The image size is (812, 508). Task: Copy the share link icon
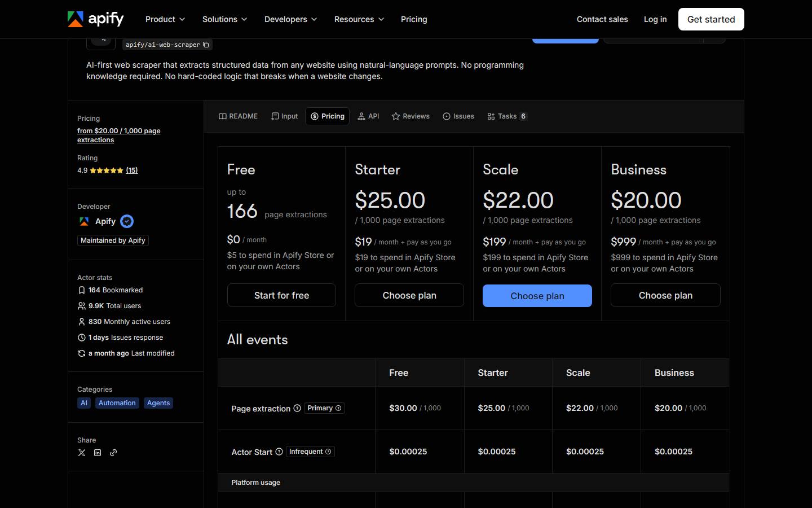pos(113,453)
